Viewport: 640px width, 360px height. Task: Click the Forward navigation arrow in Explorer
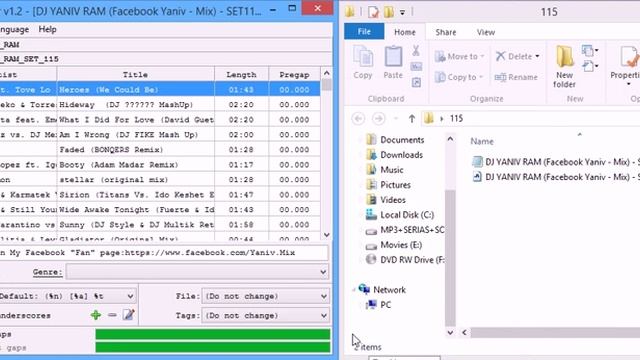pyautogui.click(x=378, y=119)
